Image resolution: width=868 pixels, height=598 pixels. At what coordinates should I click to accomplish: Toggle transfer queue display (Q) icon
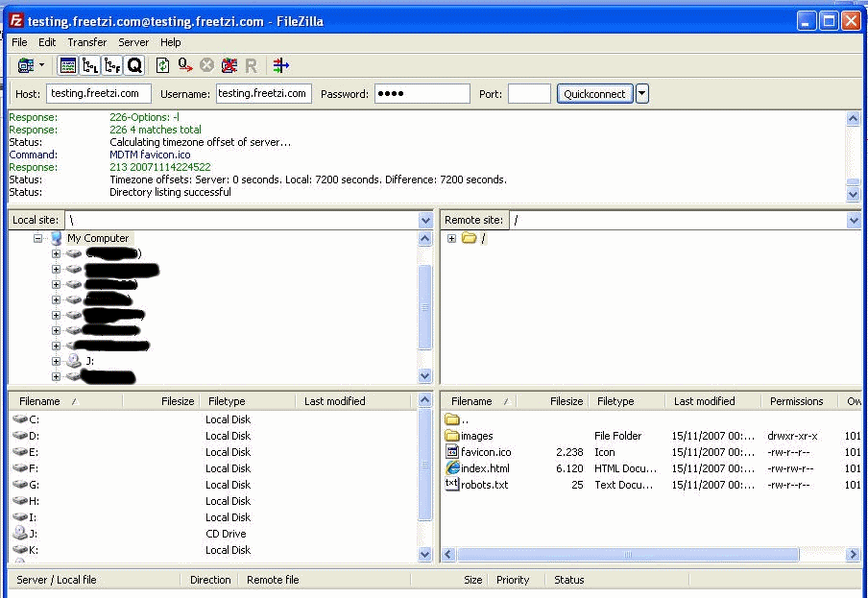point(134,65)
